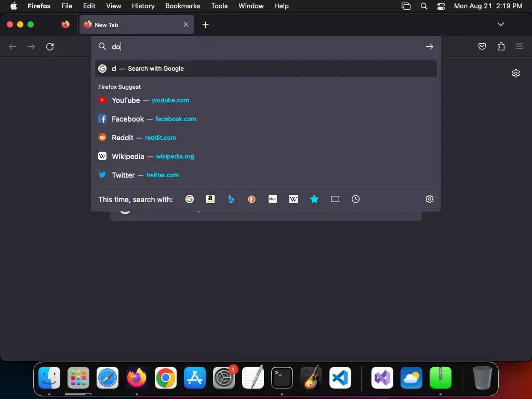Open Terminal from the Dock
Screen dimensions: 532x399
pyautogui.click(x=282, y=378)
